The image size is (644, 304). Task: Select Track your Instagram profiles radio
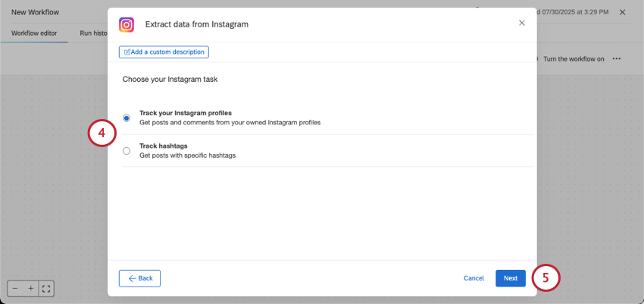127,118
